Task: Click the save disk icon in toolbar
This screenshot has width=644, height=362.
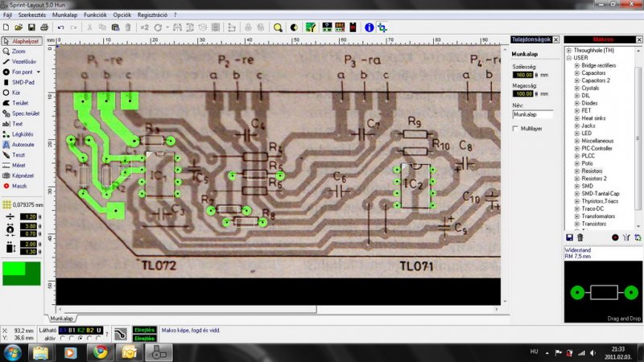Action: coord(31,27)
